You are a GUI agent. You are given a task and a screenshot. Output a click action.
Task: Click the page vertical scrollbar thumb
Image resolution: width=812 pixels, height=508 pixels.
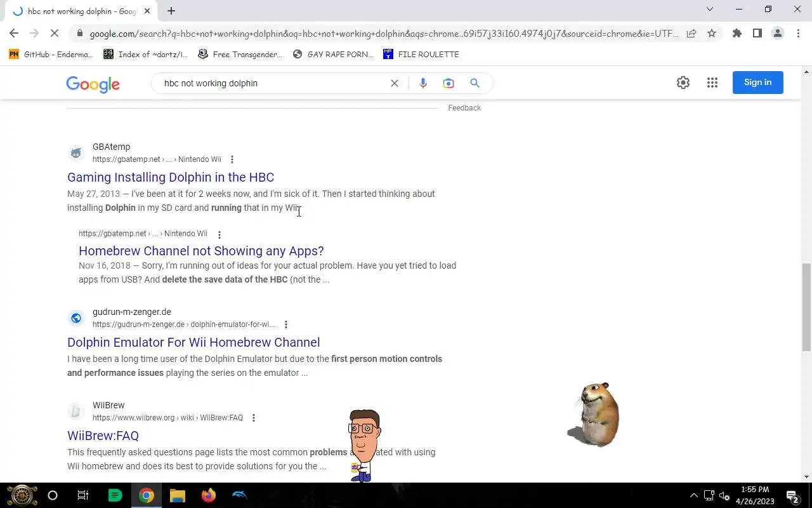pos(806,307)
